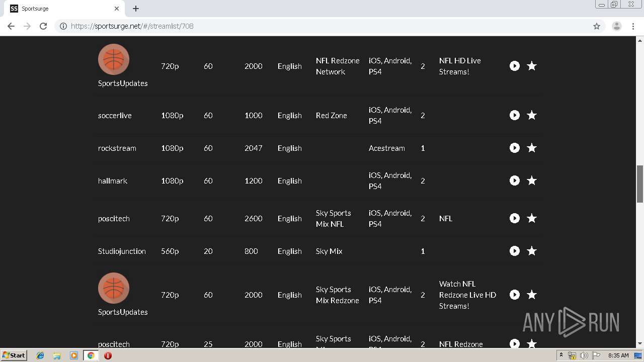Viewport: 644px width, 362px height.
Task: Open the file explorer taskbar icon
Action: click(57, 355)
